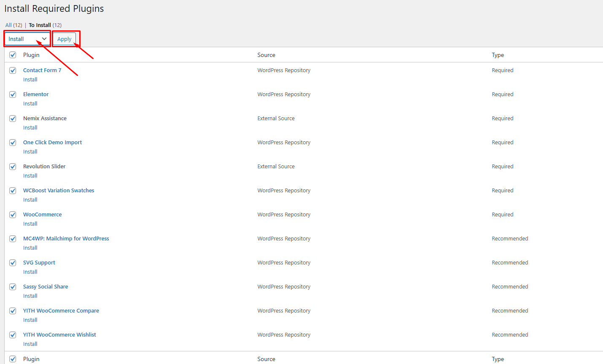Click the top Type column header

point(498,55)
